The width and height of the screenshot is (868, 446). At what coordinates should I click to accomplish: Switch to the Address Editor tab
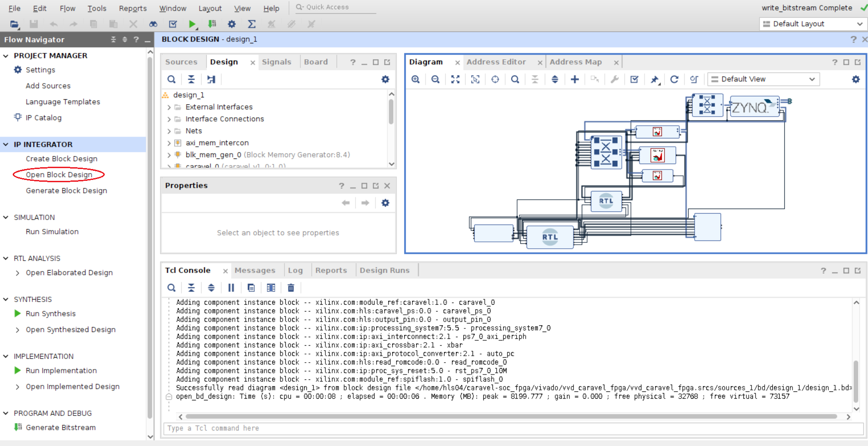pyautogui.click(x=497, y=62)
